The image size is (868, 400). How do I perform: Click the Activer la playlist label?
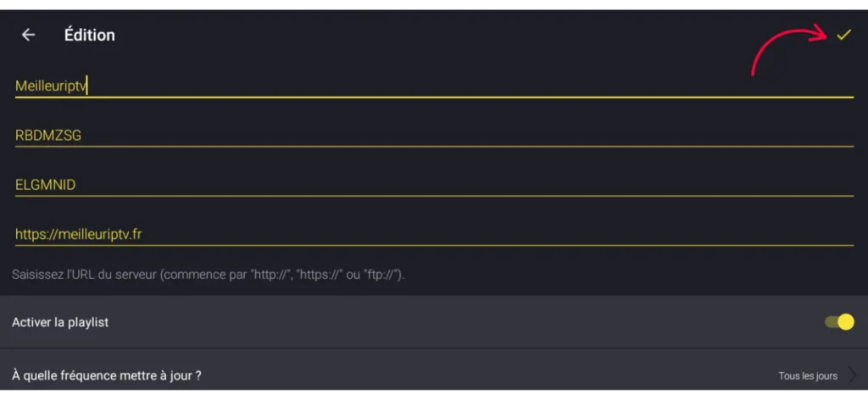[x=60, y=322]
